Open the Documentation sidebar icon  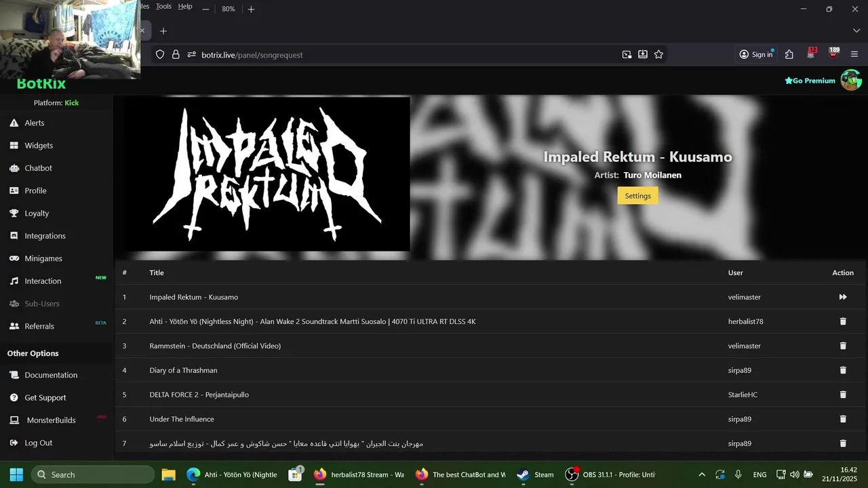[x=14, y=375]
